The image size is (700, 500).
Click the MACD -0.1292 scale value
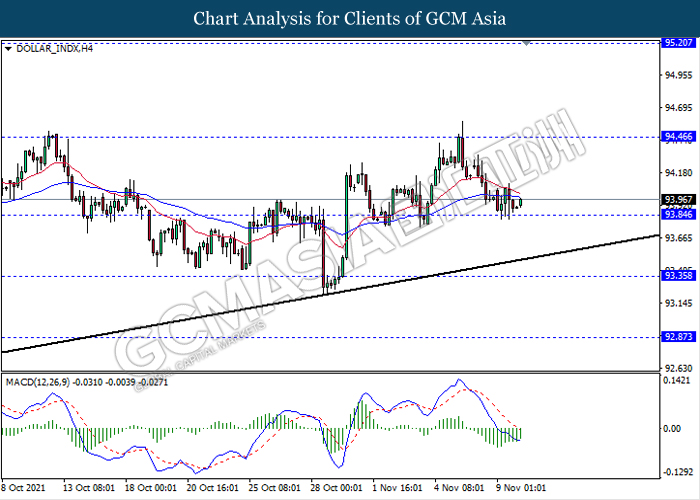click(x=678, y=472)
